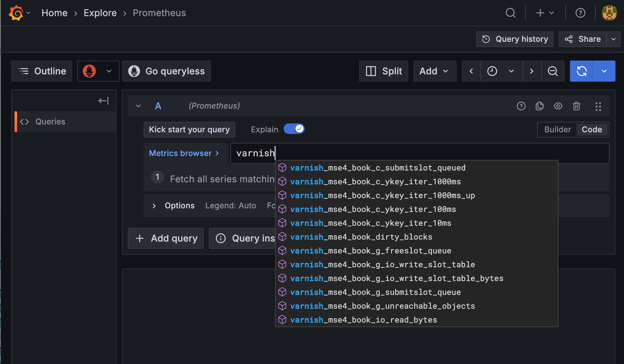Toggle query preview with the eye icon
The width and height of the screenshot is (624, 364).
pos(558,106)
